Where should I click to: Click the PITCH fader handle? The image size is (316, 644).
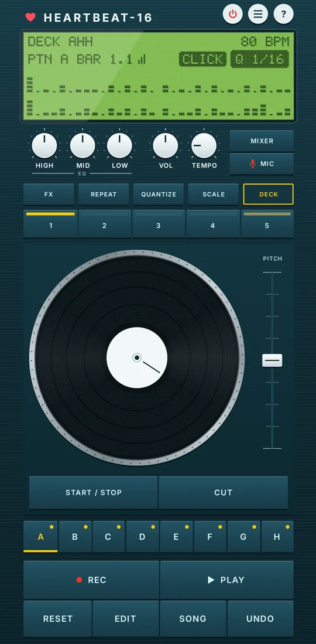click(272, 360)
